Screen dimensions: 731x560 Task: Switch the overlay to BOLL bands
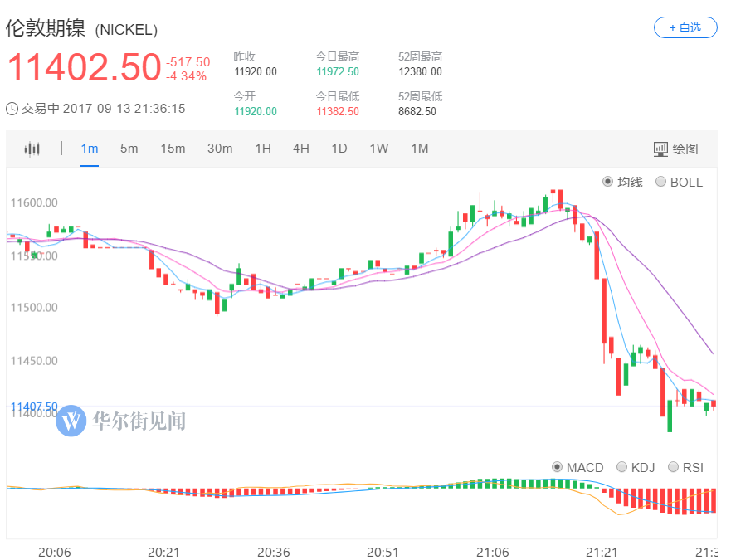680,182
